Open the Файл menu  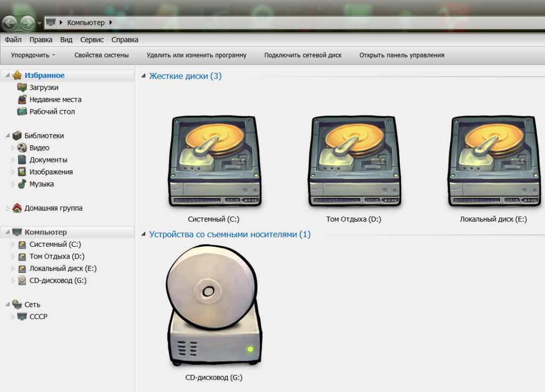click(13, 40)
